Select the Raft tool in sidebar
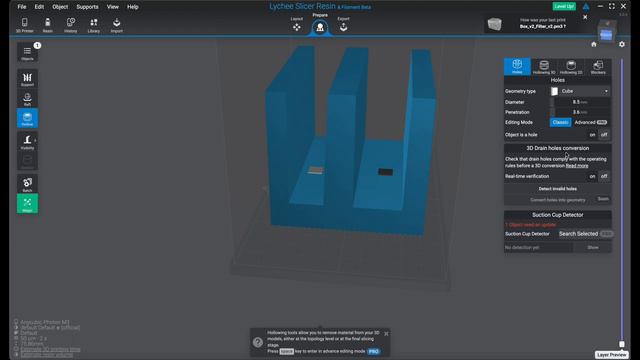 click(27, 98)
